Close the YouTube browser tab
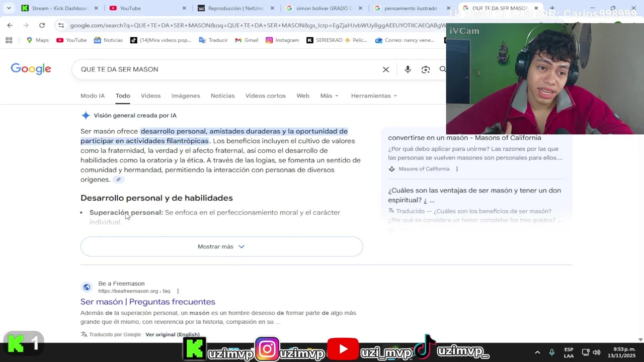 184,8
